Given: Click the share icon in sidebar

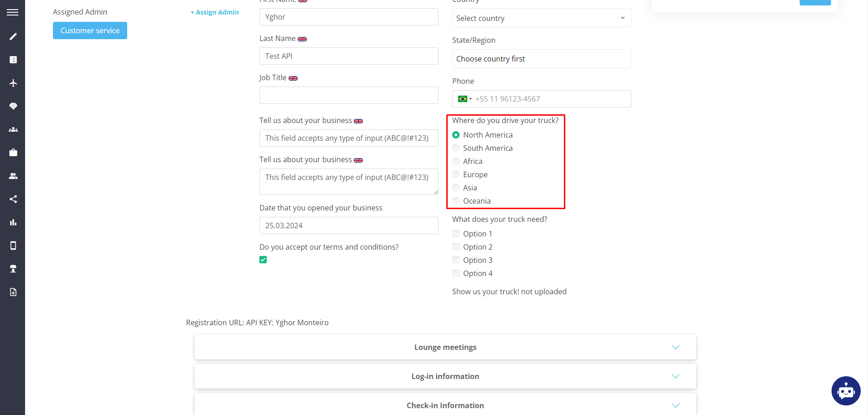Looking at the screenshot, I should pos(13,199).
